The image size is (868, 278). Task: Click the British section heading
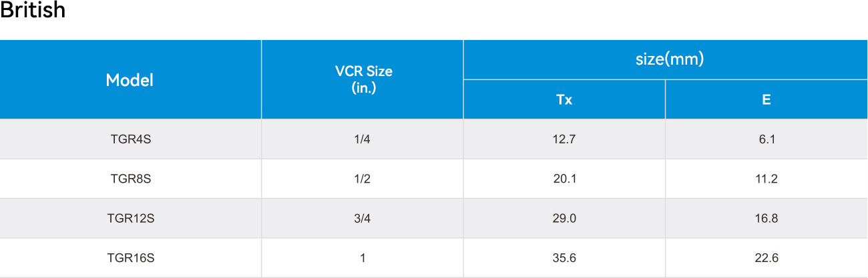33,11
